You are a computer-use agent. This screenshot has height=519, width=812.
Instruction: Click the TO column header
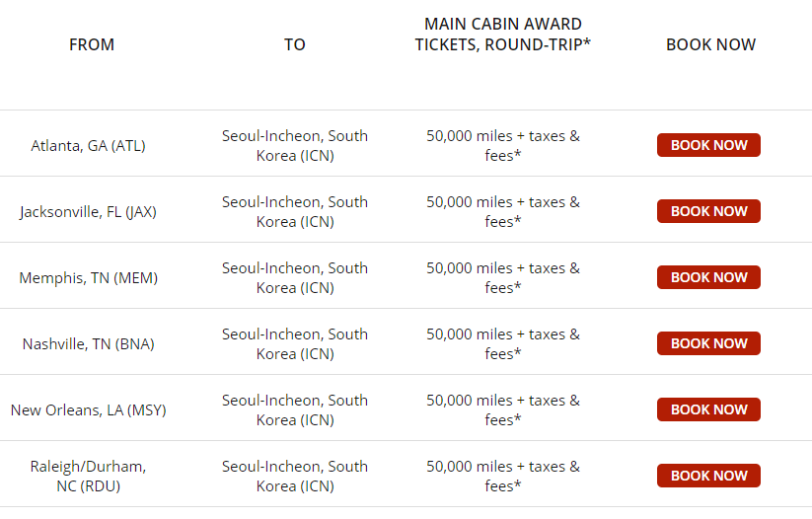pos(295,44)
